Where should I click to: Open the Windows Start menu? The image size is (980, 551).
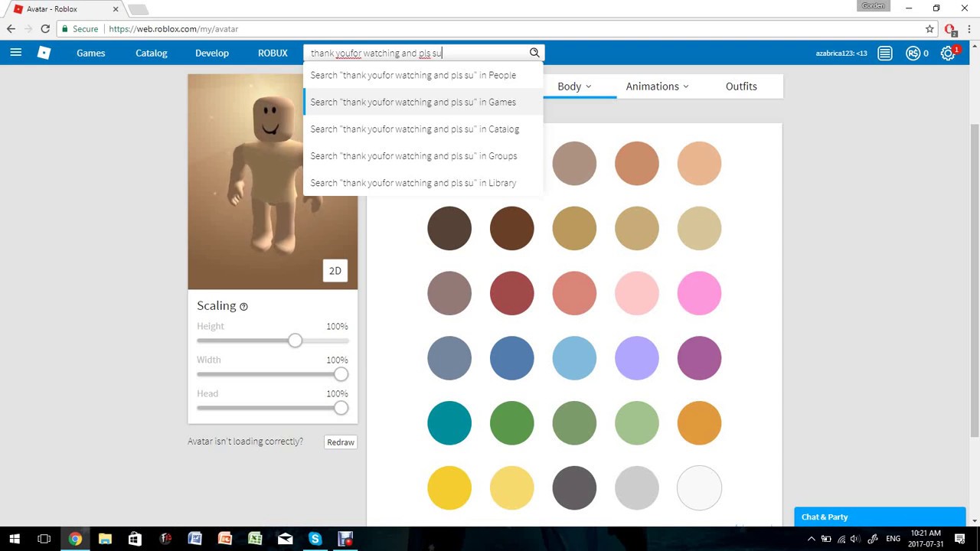(15, 539)
